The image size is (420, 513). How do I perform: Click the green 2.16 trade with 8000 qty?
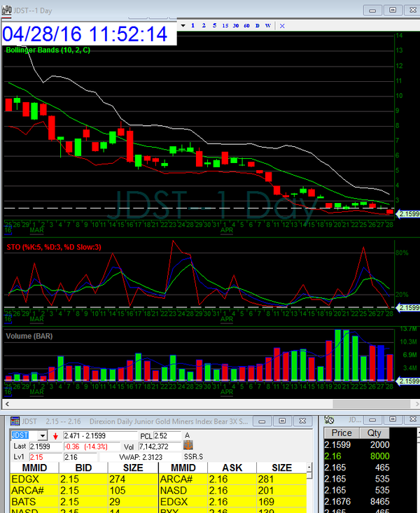pyautogui.click(x=357, y=456)
